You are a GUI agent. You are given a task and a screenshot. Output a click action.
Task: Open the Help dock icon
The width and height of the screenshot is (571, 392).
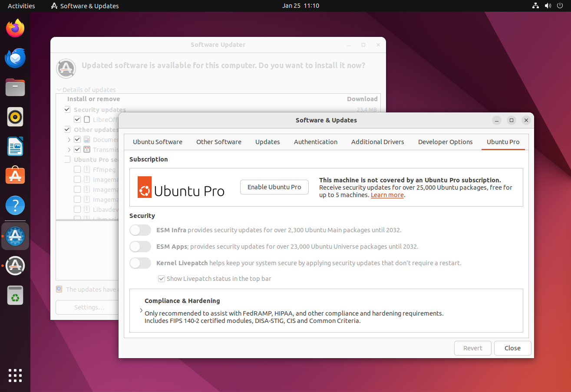pyautogui.click(x=15, y=205)
